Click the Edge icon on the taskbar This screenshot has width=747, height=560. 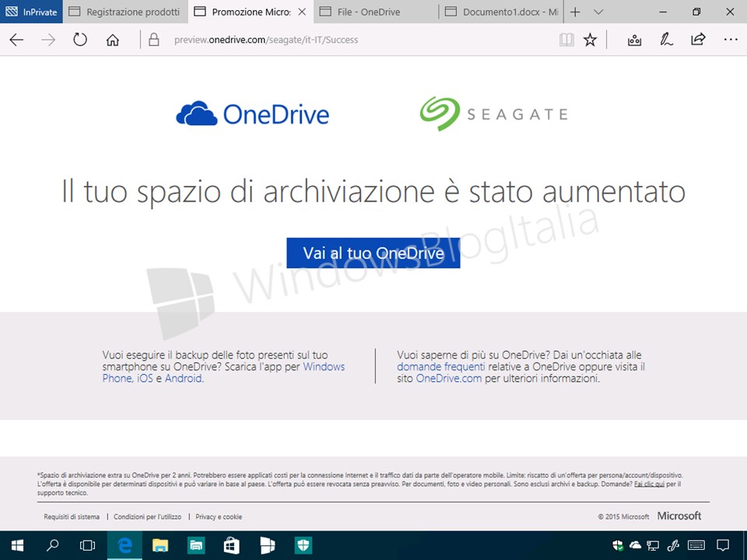point(124,545)
